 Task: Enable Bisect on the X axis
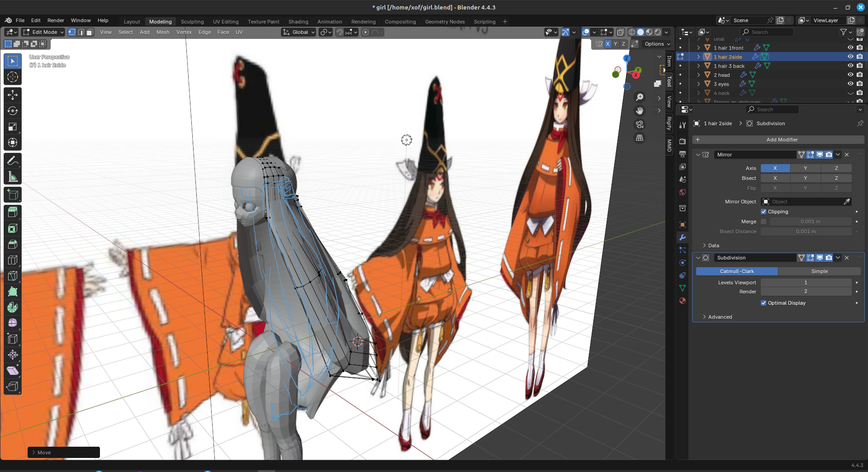tap(775, 178)
